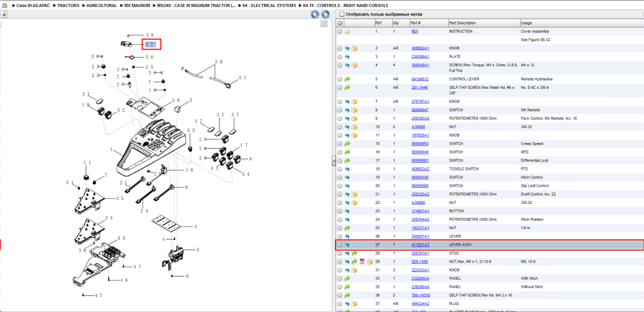Open the MX MAGNUM breadcrumb

[x=137, y=6]
